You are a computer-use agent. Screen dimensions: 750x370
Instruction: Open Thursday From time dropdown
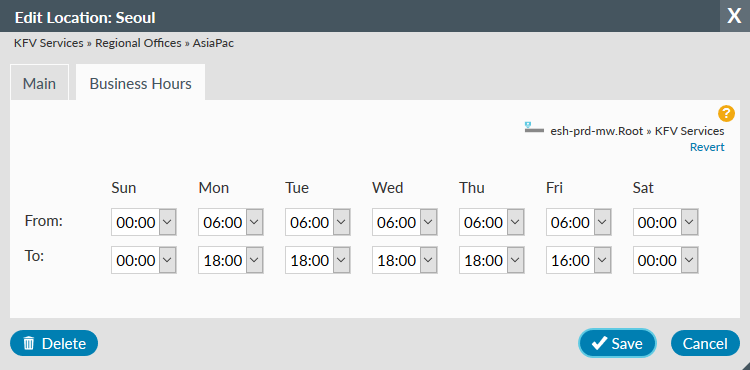pyautogui.click(x=492, y=222)
